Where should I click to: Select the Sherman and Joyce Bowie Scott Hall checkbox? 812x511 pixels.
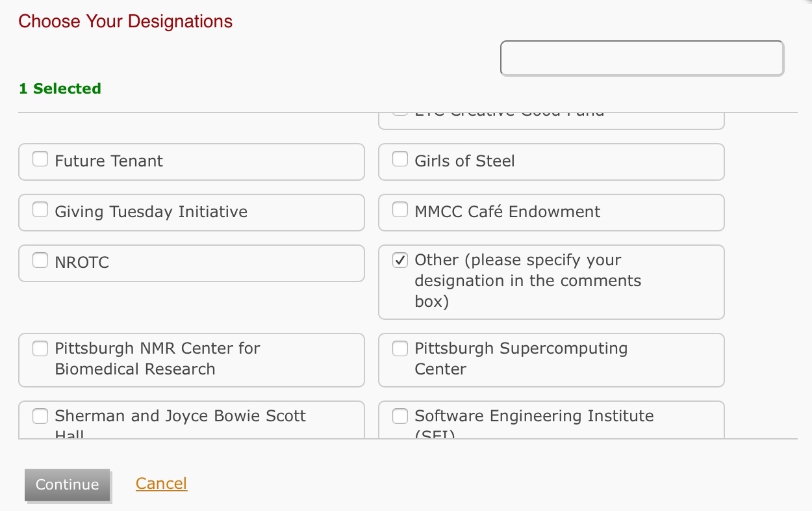tap(40, 416)
